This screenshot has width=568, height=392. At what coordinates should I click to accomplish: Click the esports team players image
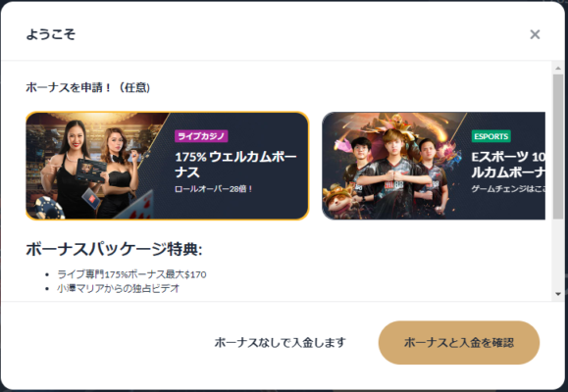[x=393, y=166]
